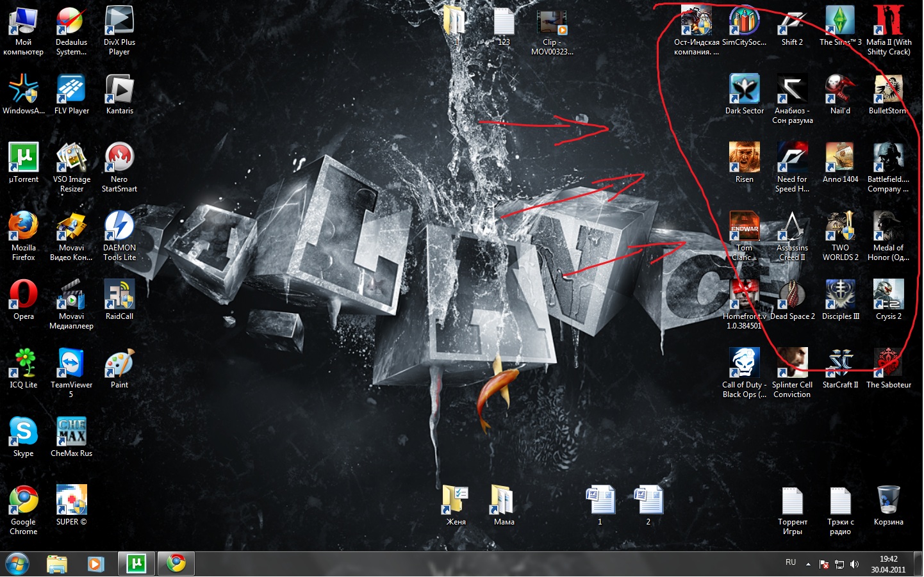This screenshot has height=577, width=924.
Task: Open Crysis 2 desktop shortcut
Action: pyautogui.click(x=888, y=300)
